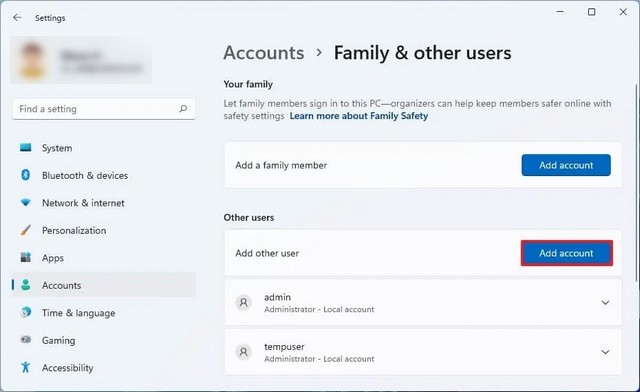Select the Bluetooth & devices icon
640x392 pixels.
25,175
